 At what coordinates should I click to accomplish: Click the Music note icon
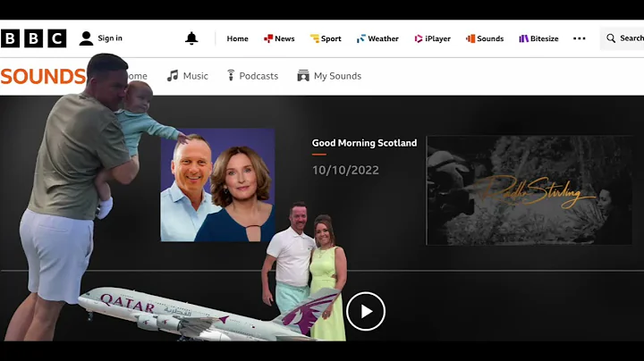click(173, 75)
